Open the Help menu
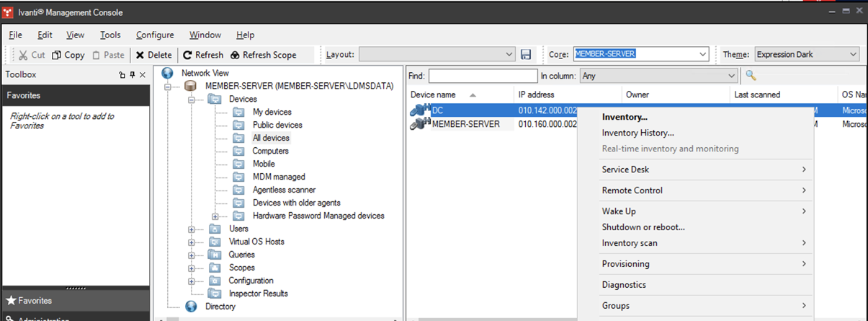The image size is (868, 321). [x=245, y=35]
